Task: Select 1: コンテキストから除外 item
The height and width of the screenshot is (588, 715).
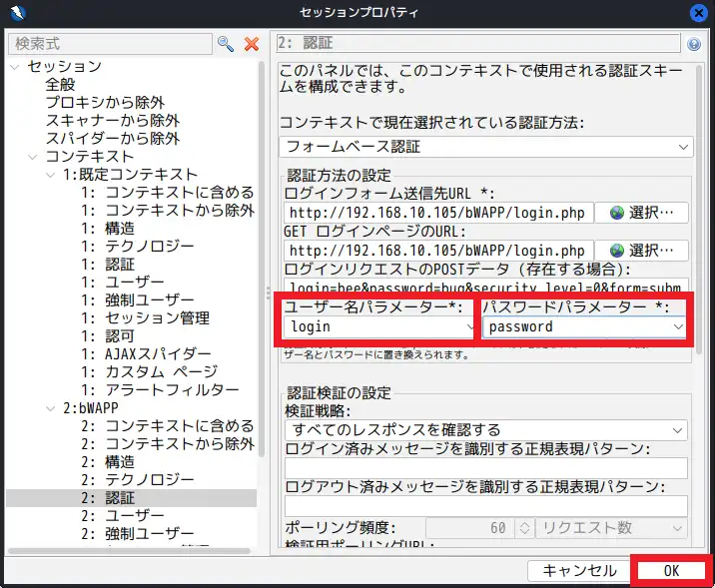Action: [x=168, y=210]
